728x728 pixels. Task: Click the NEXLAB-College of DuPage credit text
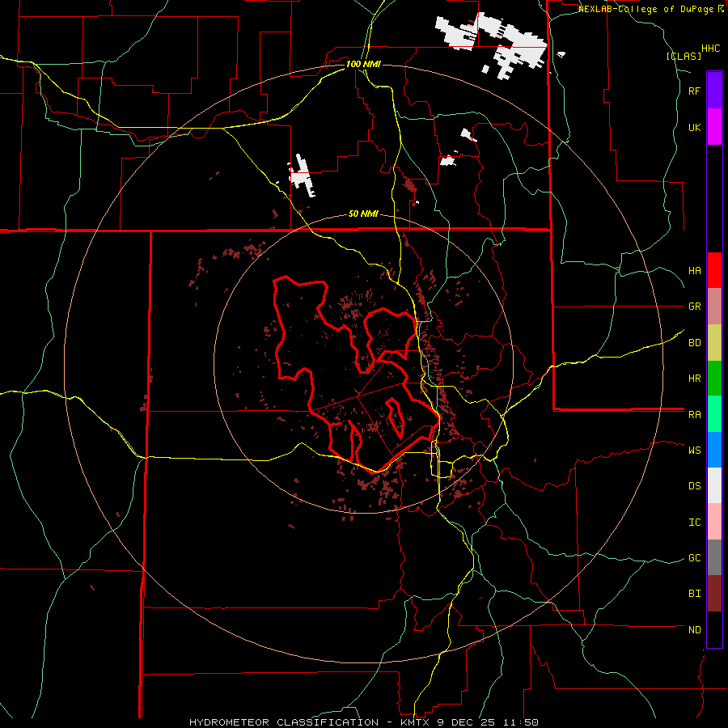point(646,9)
